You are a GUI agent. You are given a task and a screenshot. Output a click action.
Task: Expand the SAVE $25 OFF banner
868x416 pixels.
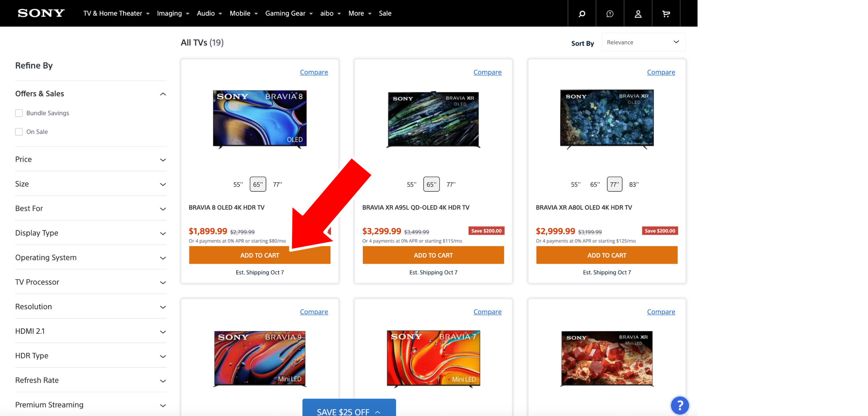pyautogui.click(x=349, y=408)
